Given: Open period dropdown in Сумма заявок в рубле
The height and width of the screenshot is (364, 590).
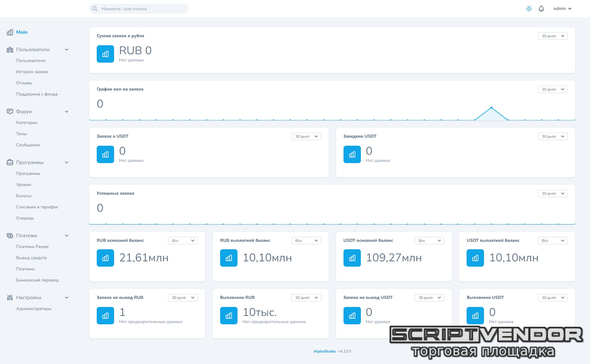Looking at the screenshot, I should click(x=552, y=36).
